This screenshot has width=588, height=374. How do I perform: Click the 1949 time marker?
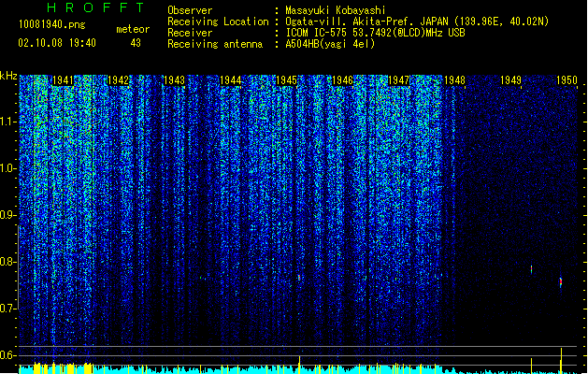[x=510, y=80]
